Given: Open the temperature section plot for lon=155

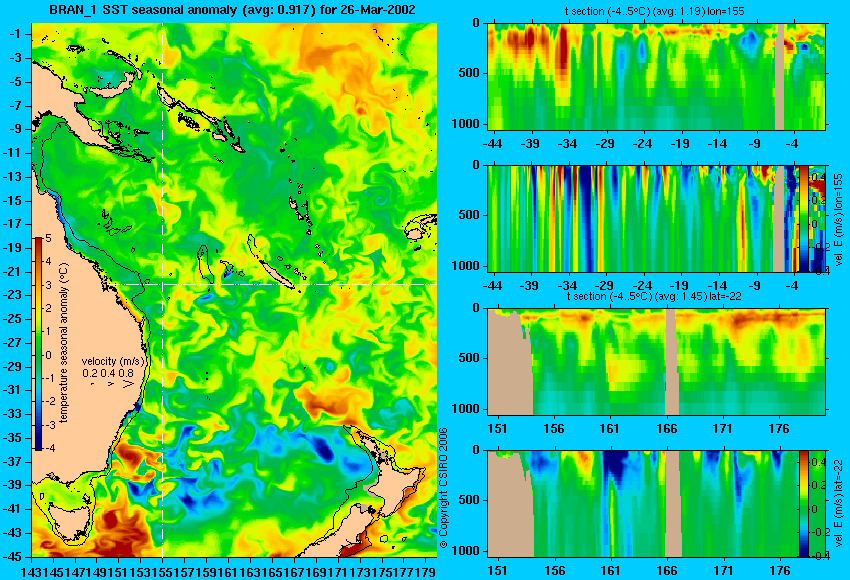Looking at the screenshot, I should (656, 76).
